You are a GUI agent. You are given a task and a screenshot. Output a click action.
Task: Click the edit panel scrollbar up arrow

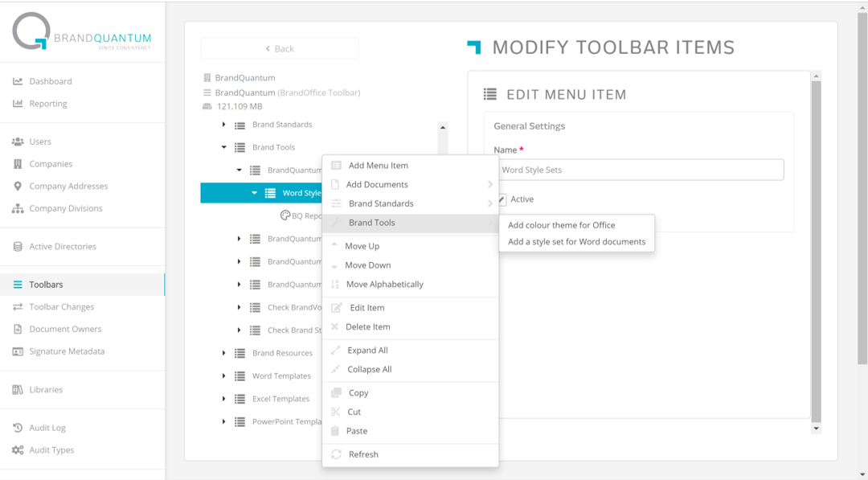[x=816, y=76]
